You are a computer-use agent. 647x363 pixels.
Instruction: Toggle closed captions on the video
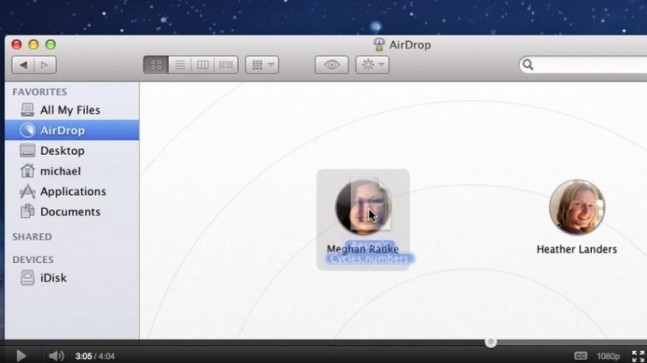[581, 356]
